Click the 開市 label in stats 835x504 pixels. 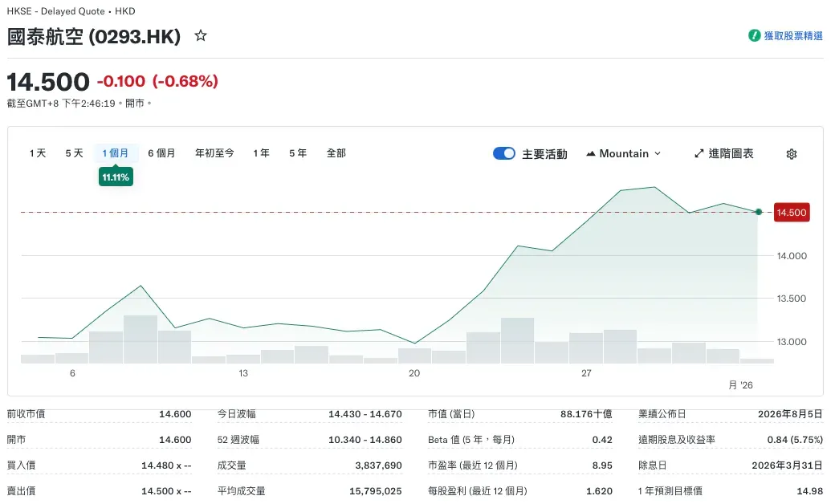click(16, 440)
